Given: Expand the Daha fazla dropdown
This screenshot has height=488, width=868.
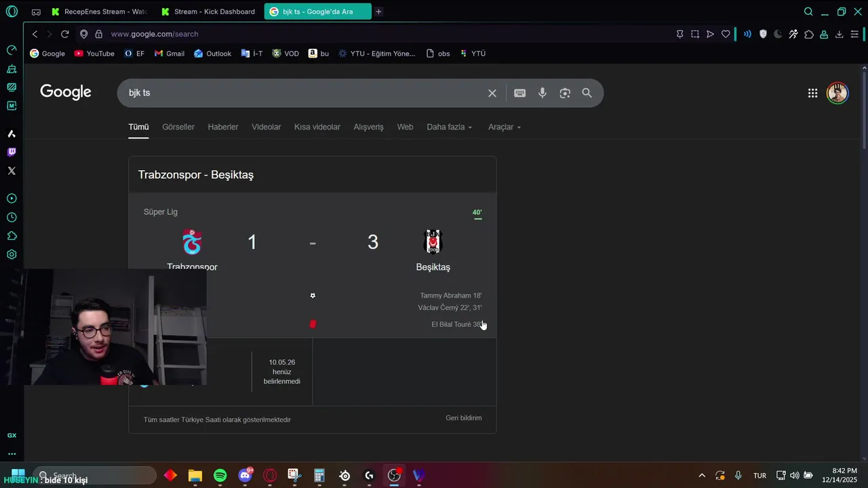Looking at the screenshot, I should point(450,127).
